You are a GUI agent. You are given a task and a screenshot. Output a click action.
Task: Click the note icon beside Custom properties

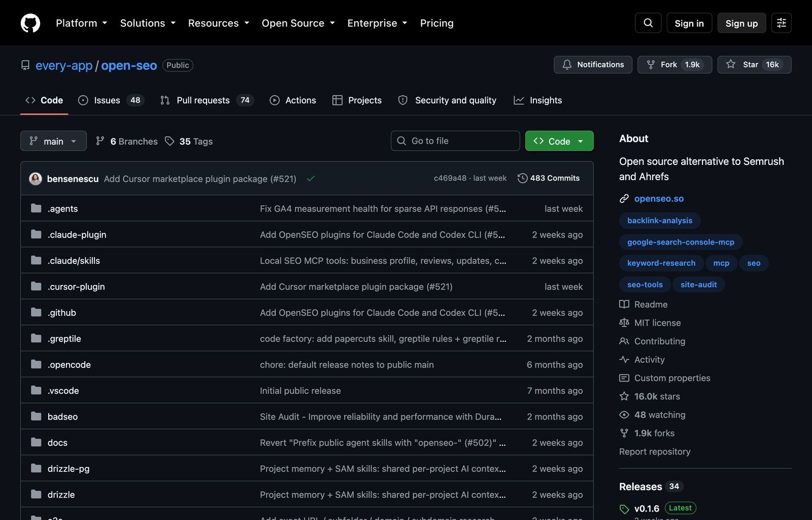(x=624, y=378)
